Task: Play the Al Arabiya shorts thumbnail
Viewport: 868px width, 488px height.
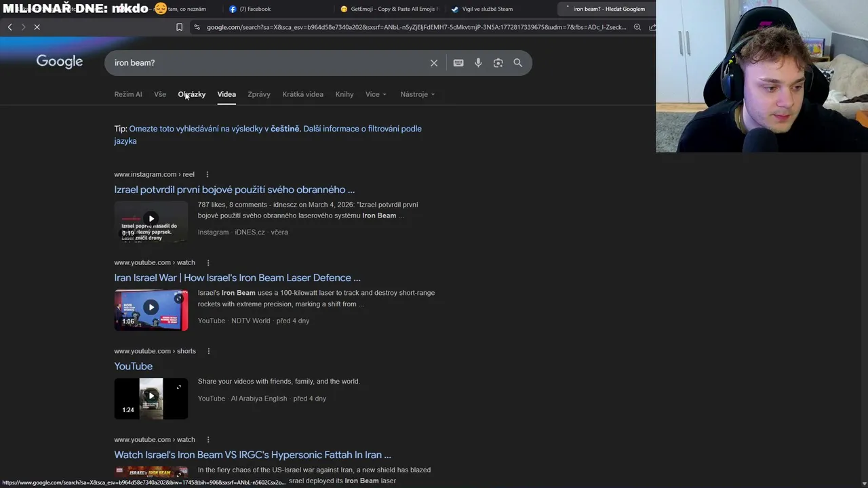Action: [151, 399]
